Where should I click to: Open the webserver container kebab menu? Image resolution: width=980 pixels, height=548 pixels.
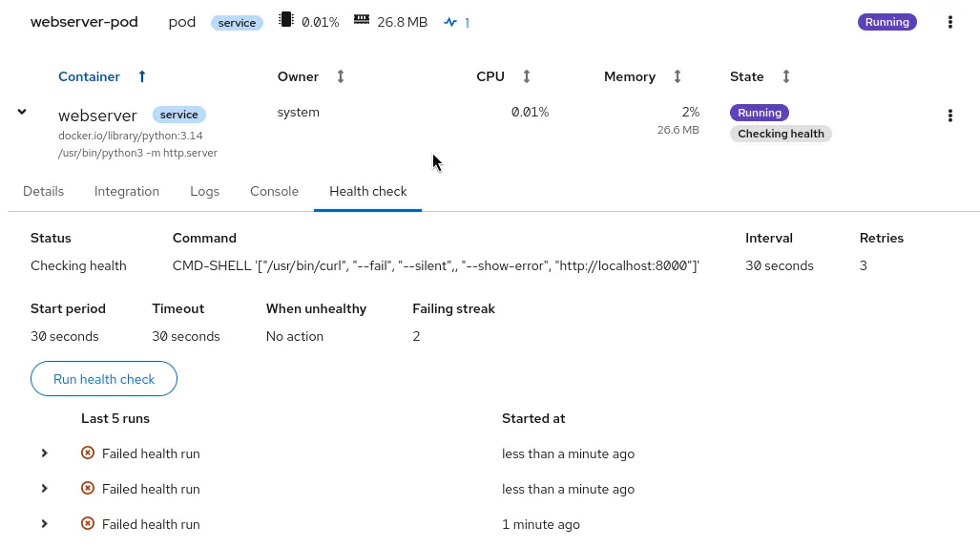949,116
